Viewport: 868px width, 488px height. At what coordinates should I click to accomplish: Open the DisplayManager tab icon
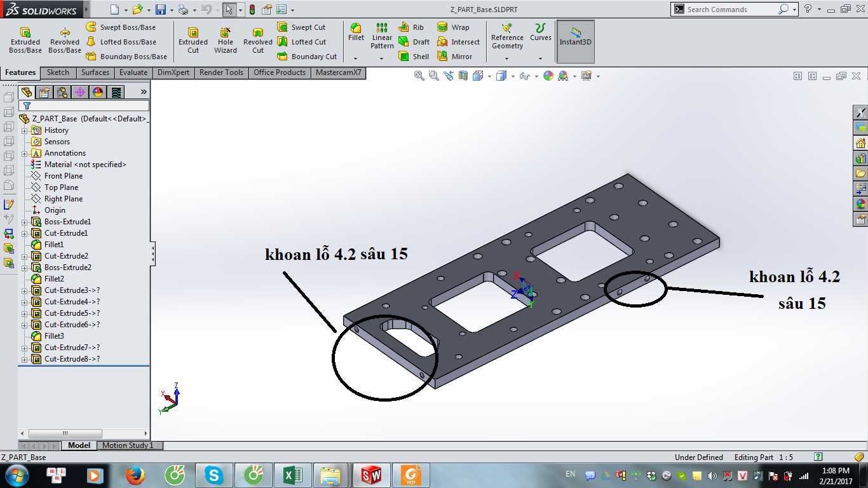click(x=98, y=92)
